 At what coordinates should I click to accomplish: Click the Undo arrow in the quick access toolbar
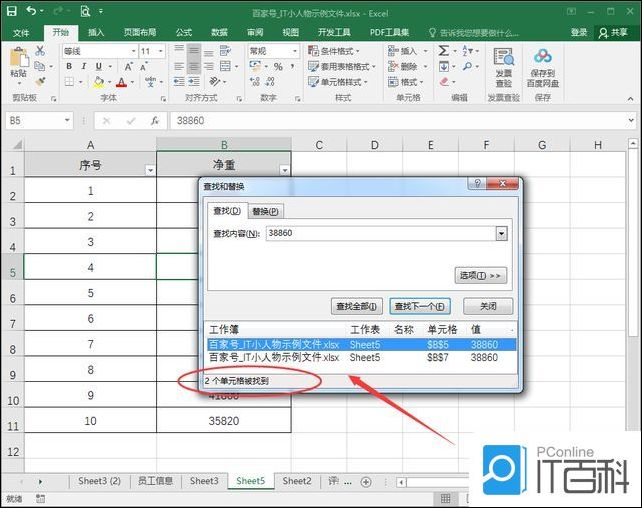click(x=32, y=11)
